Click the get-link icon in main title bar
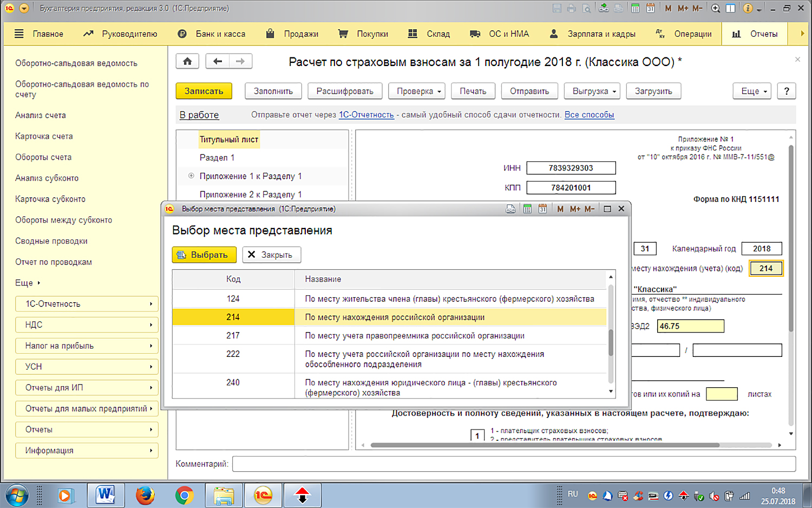The height and width of the screenshot is (508, 812). coord(604,8)
